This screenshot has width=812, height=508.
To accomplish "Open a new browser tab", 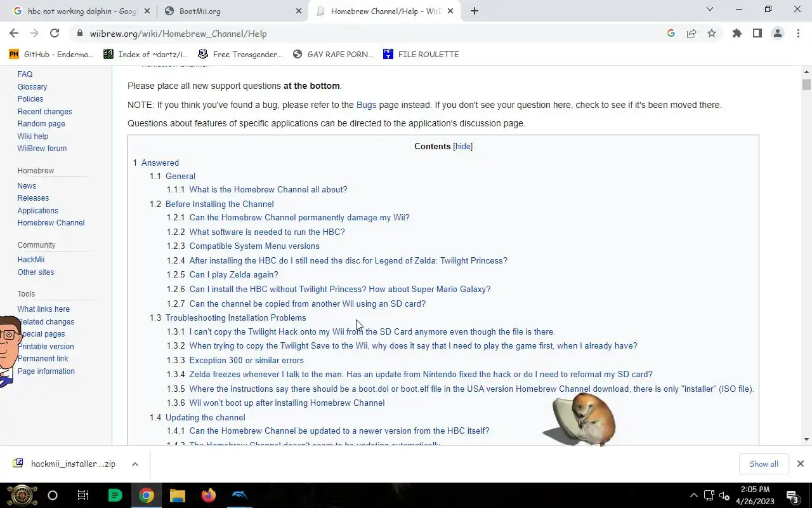I will tap(475, 11).
